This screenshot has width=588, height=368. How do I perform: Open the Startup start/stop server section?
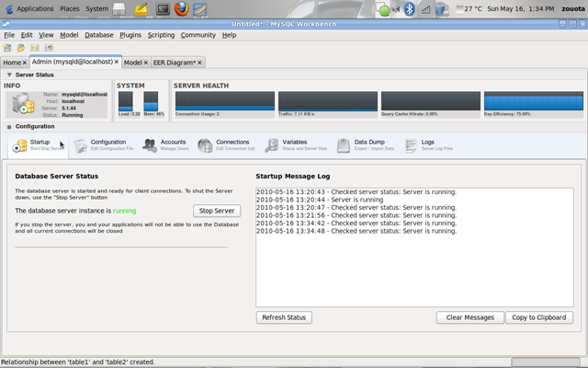pyautogui.click(x=38, y=145)
